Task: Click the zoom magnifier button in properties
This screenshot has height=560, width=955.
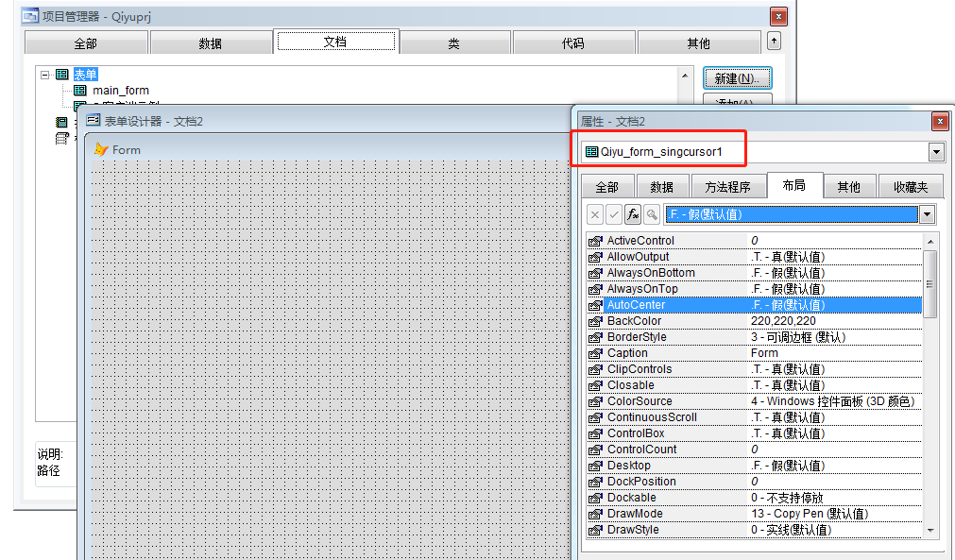Action: 652,214
